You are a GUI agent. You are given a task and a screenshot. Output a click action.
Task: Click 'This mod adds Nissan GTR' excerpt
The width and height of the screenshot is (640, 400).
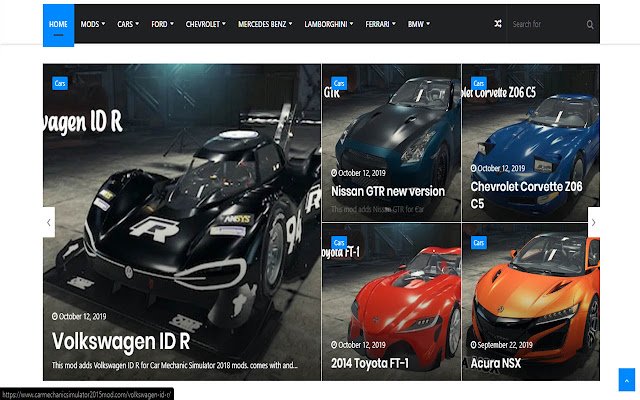tap(377, 209)
